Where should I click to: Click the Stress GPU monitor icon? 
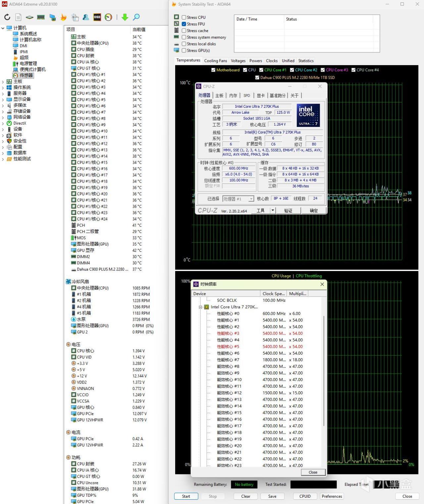[x=177, y=50]
